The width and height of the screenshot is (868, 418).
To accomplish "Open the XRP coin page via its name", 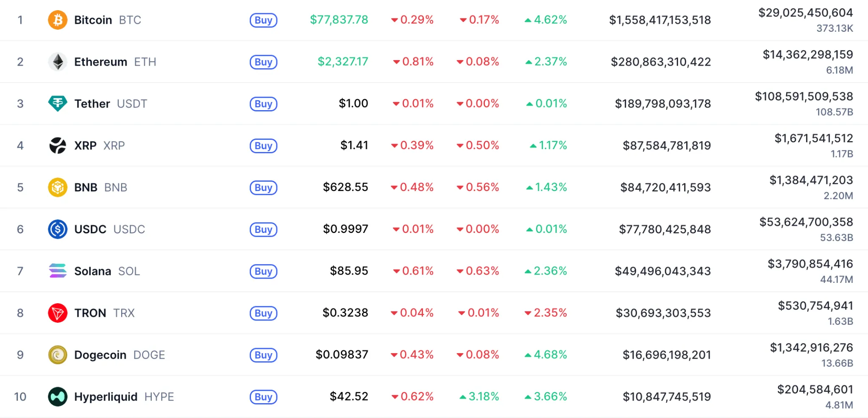I will [x=86, y=145].
